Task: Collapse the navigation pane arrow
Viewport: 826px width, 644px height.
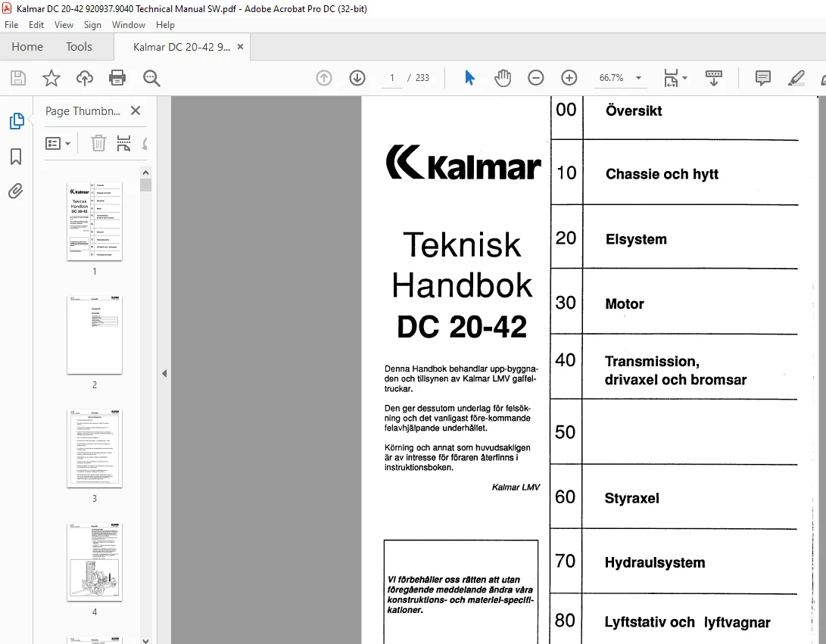Action: point(164,373)
